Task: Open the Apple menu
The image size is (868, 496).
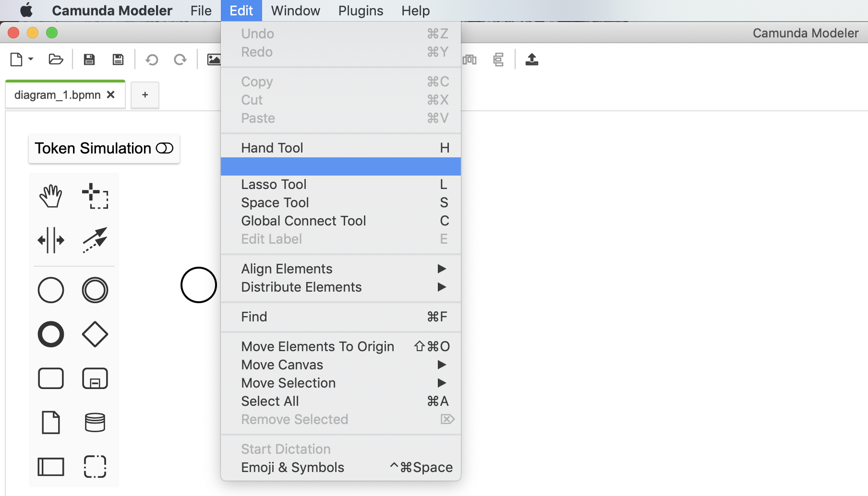Action: tap(26, 11)
